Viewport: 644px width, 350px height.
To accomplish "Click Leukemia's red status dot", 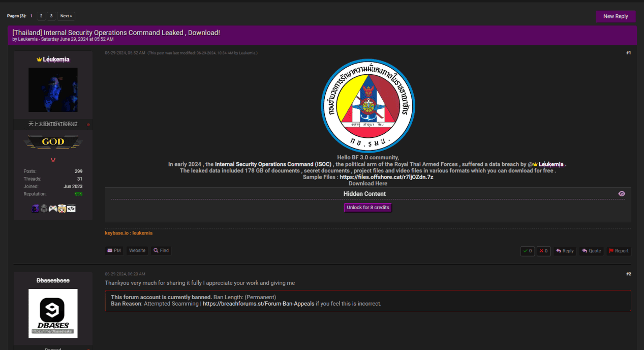I will 88,125.
